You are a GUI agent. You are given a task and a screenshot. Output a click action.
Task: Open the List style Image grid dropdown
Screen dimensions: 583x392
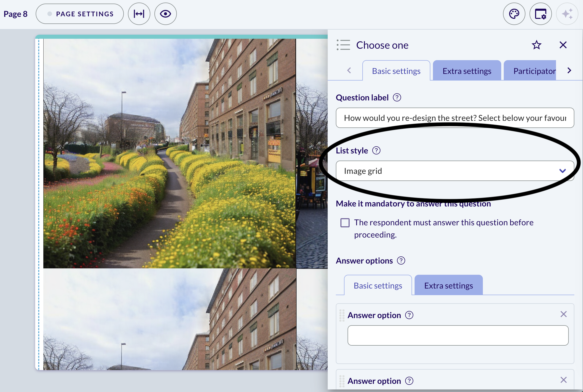click(455, 171)
